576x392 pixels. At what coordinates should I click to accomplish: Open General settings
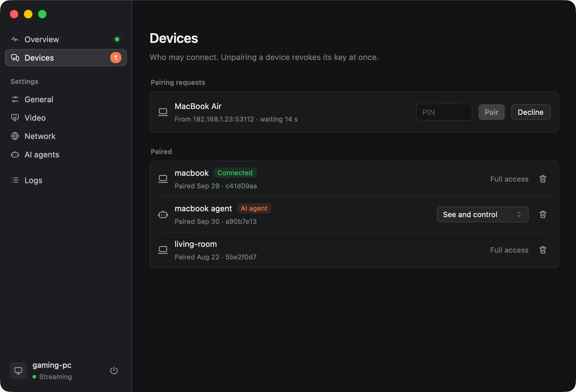click(x=66, y=99)
